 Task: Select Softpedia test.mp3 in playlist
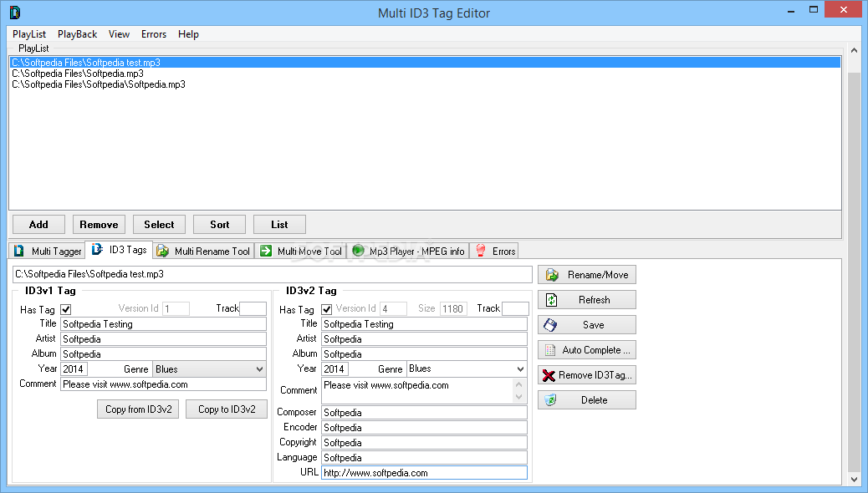coord(425,63)
